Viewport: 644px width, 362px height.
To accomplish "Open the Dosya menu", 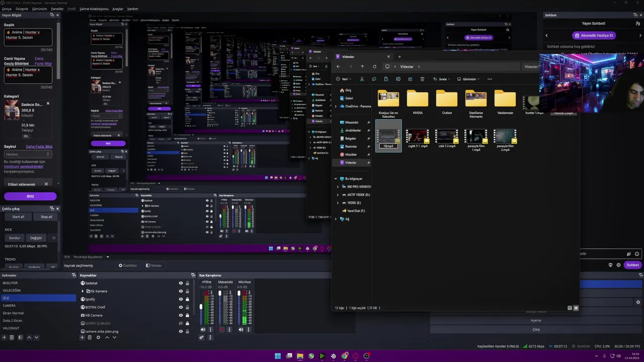I will [x=7, y=9].
